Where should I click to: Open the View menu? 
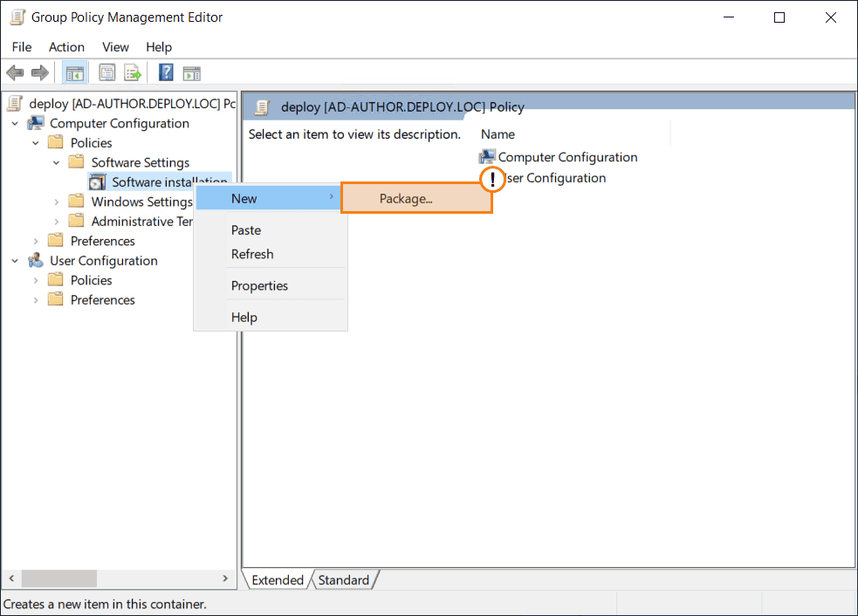point(115,47)
